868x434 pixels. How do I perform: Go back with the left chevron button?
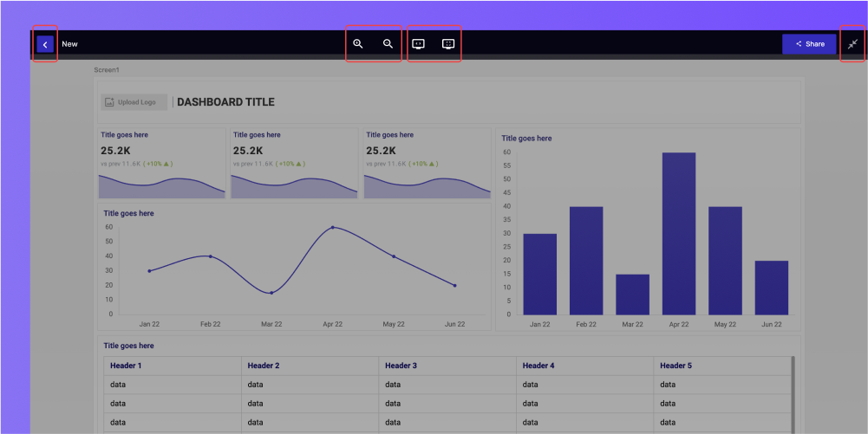point(45,44)
